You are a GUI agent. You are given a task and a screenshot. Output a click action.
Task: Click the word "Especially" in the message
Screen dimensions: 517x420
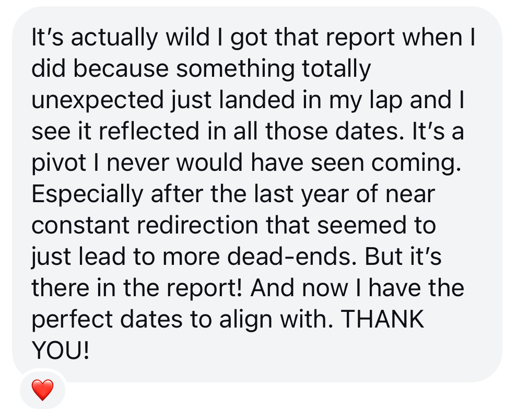(x=87, y=194)
